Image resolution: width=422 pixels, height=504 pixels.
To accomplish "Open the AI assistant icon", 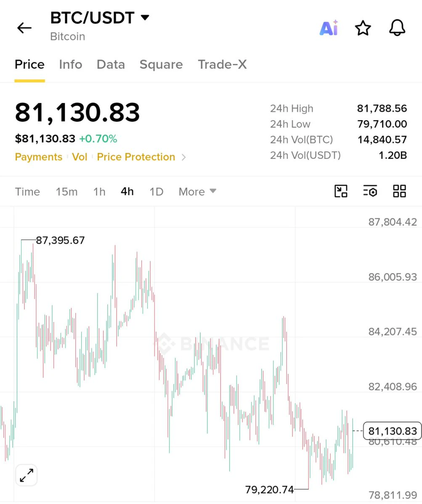I will tap(329, 28).
